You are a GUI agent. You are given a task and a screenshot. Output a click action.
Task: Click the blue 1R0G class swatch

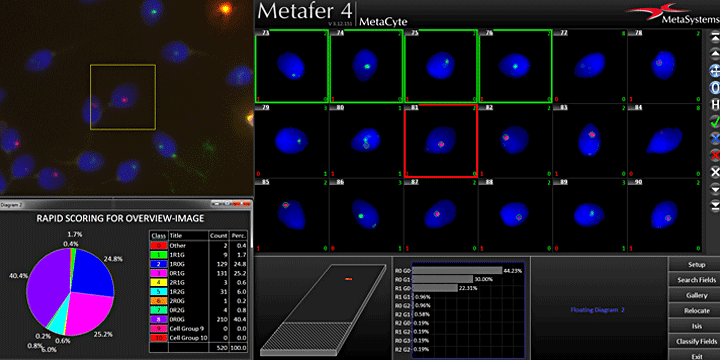(x=158, y=264)
